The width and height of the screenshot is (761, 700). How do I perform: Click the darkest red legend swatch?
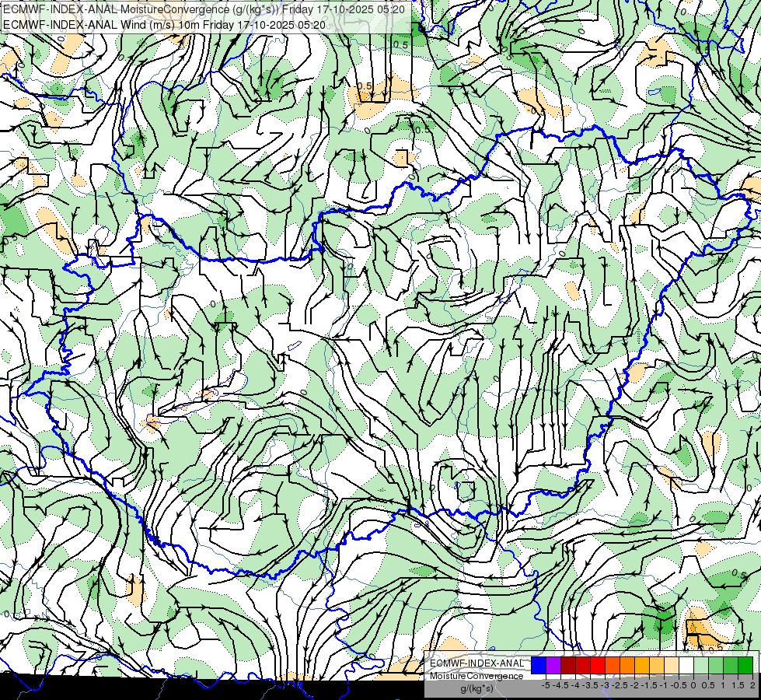pos(568,666)
